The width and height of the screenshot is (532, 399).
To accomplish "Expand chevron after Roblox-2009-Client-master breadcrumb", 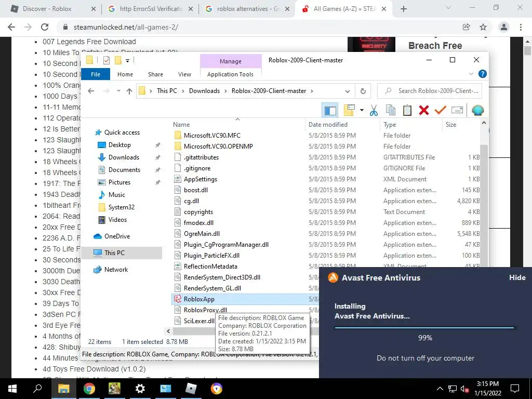I will click(x=312, y=91).
